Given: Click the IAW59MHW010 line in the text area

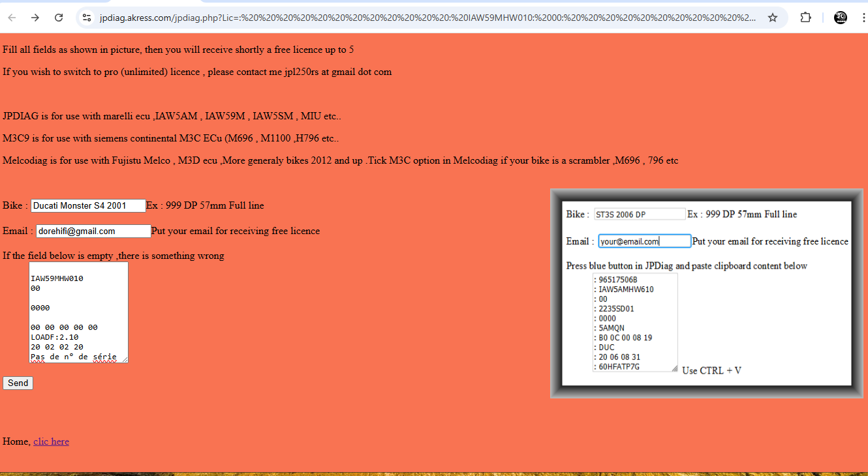Looking at the screenshot, I should coord(57,278).
